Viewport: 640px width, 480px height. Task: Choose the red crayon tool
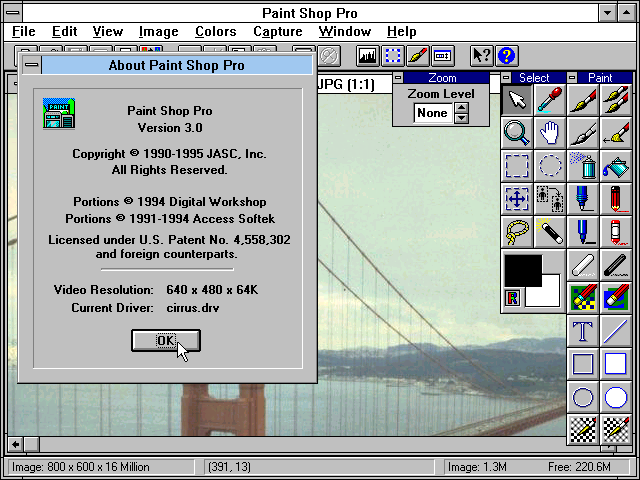click(616, 232)
